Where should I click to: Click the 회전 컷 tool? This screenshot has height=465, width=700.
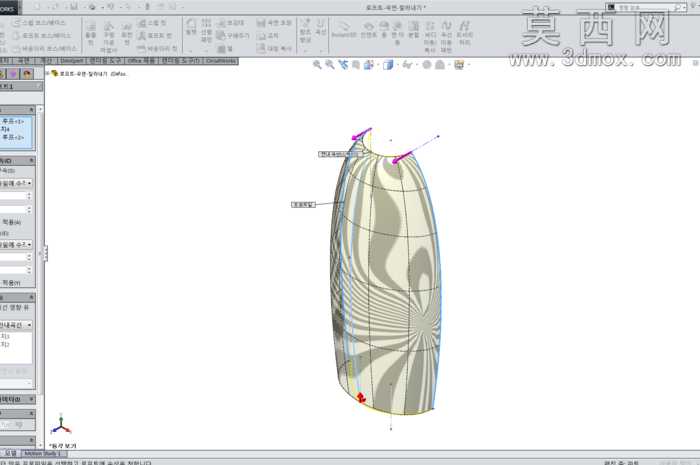pyautogui.click(x=127, y=34)
